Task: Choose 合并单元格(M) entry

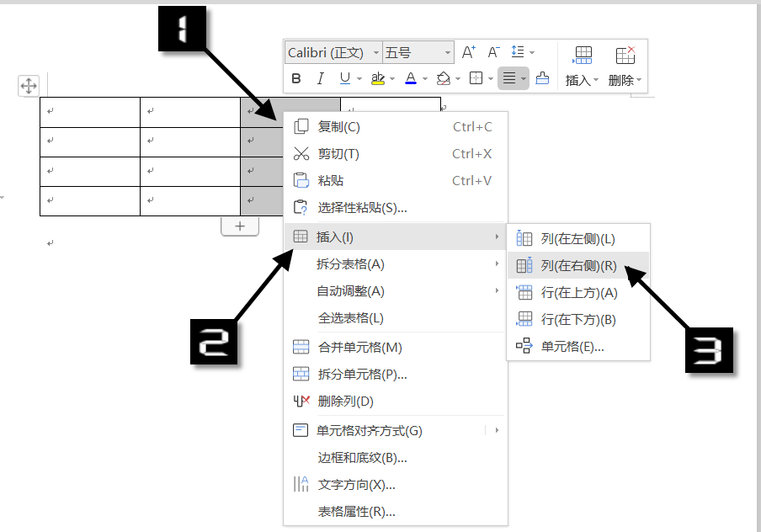Action: [x=395, y=347]
